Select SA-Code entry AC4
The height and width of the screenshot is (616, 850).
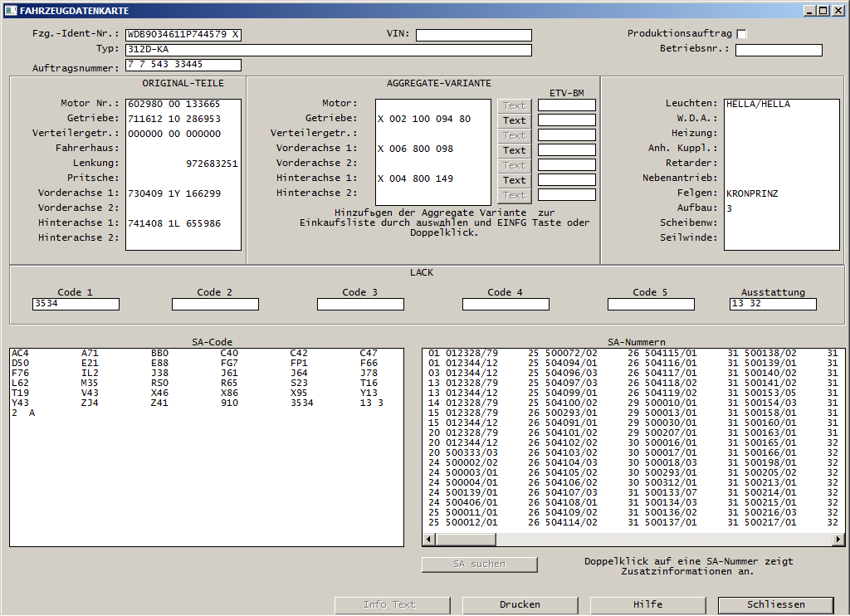coord(20,353)
